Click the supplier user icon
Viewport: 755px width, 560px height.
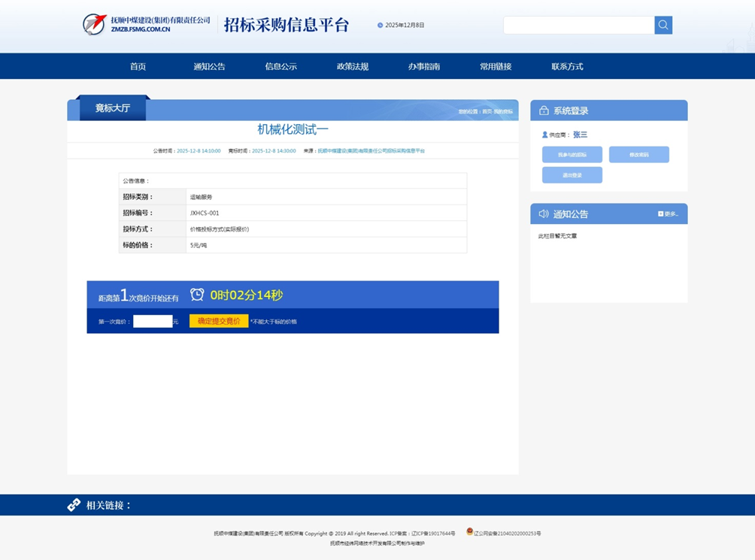(x=544, y=135)
